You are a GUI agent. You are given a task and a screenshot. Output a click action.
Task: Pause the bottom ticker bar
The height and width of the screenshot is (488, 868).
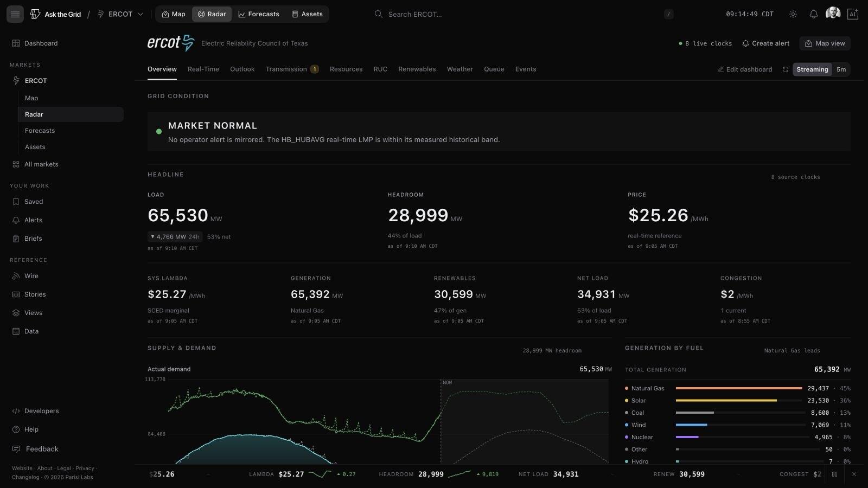pos(834,474)
